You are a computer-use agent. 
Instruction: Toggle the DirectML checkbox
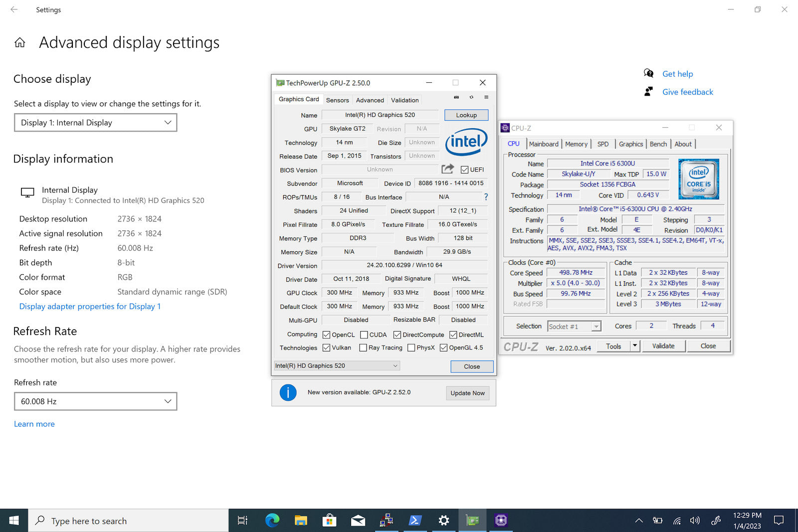pyautogui.click(x=453, y=335)
